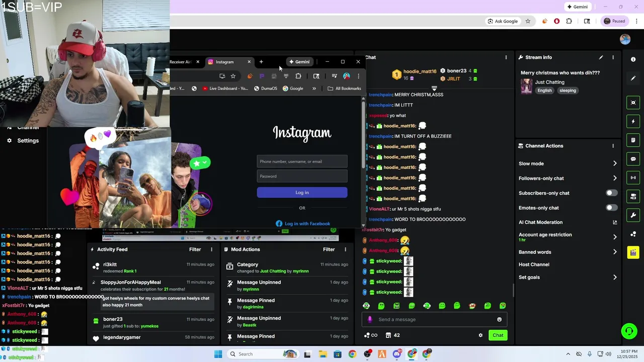Expand Set goals options

click(x=615, y=277)
